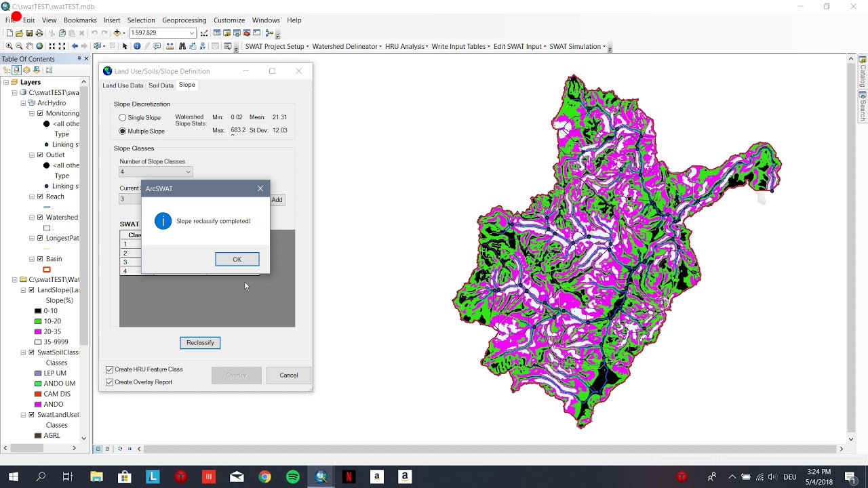
Task: Uncheck Create HRU Feature Class
Action: click(109, 369)
